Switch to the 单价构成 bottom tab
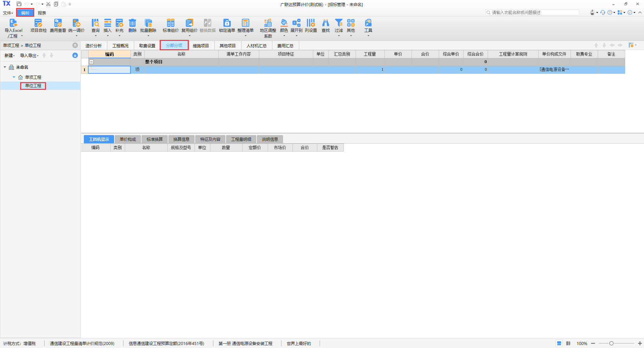The image size is (644, 348). coord(128,139)
